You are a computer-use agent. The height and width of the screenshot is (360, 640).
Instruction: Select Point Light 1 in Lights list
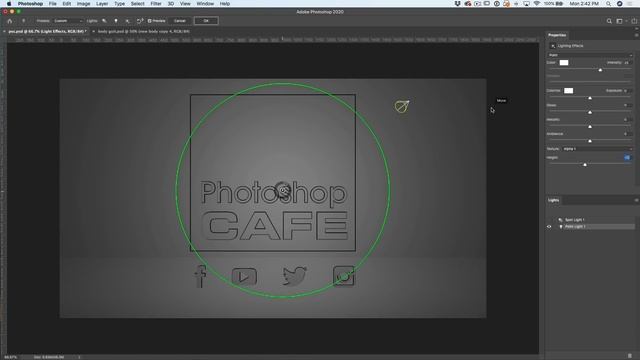(x=575, y=227)
